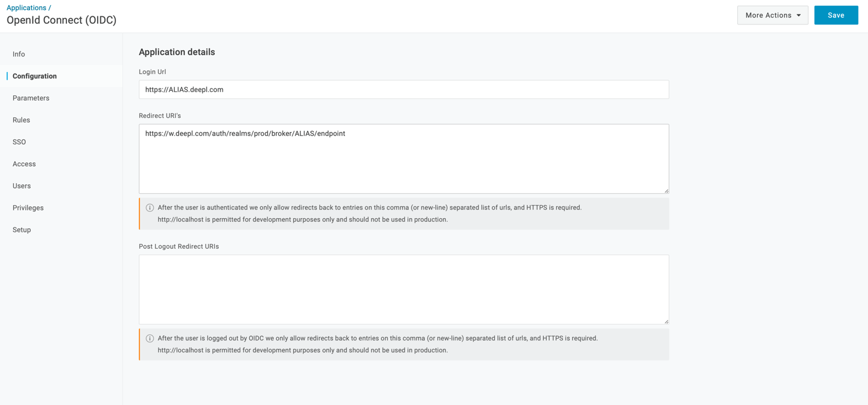Open the SSO section
Screen dimensions: 868x405
[19, 142]
